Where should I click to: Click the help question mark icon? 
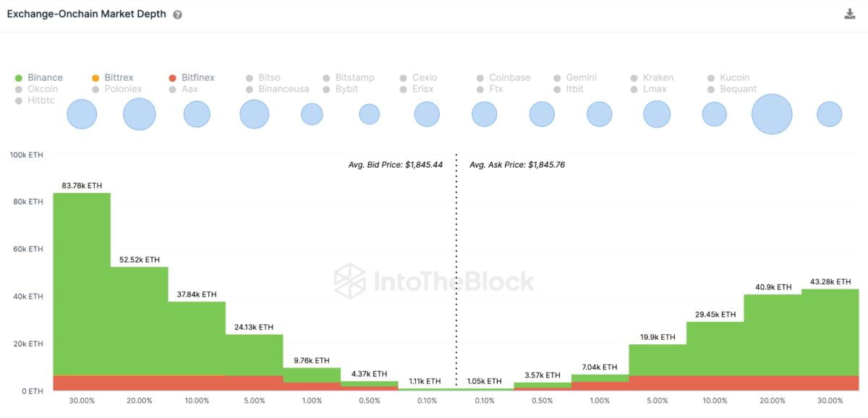pyautogui.click(x=178, y=14)
